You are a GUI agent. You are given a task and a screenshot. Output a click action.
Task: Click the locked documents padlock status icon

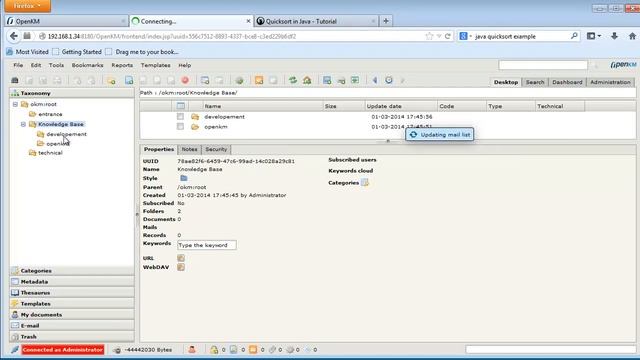tap(214, 349)
